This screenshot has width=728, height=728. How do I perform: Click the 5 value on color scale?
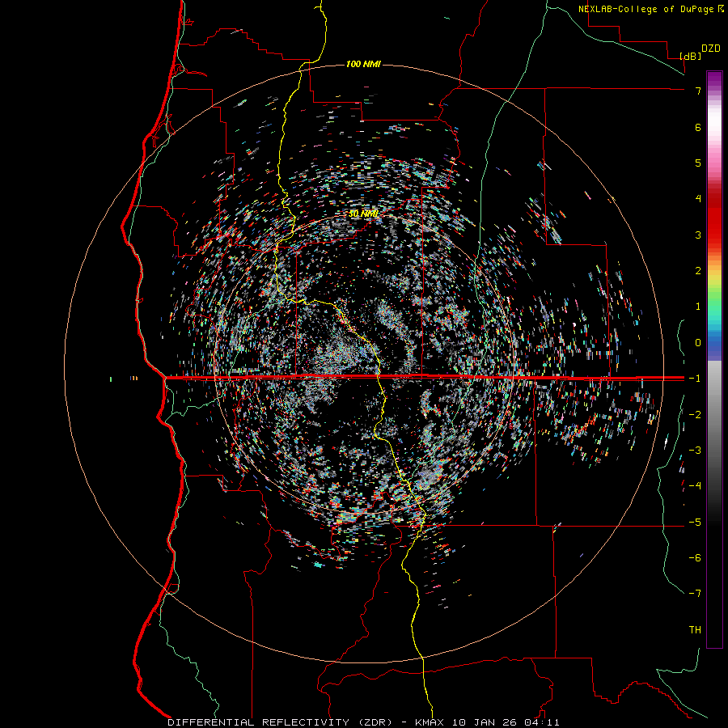tap(698, 163)
